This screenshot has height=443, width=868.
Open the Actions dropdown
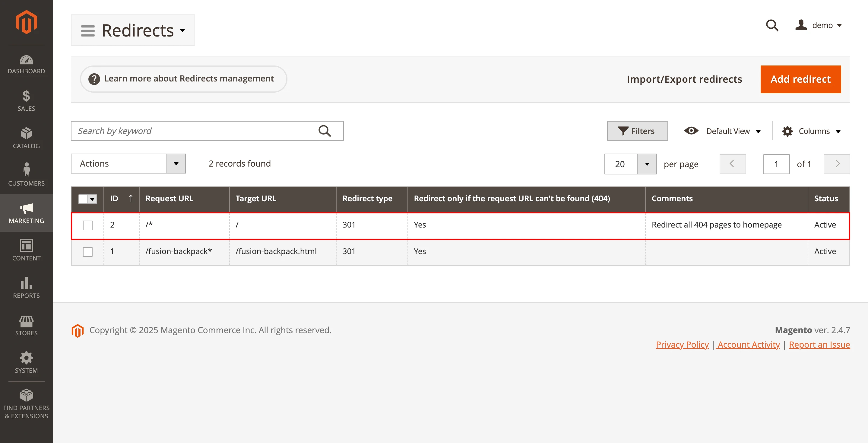[128, 164]
